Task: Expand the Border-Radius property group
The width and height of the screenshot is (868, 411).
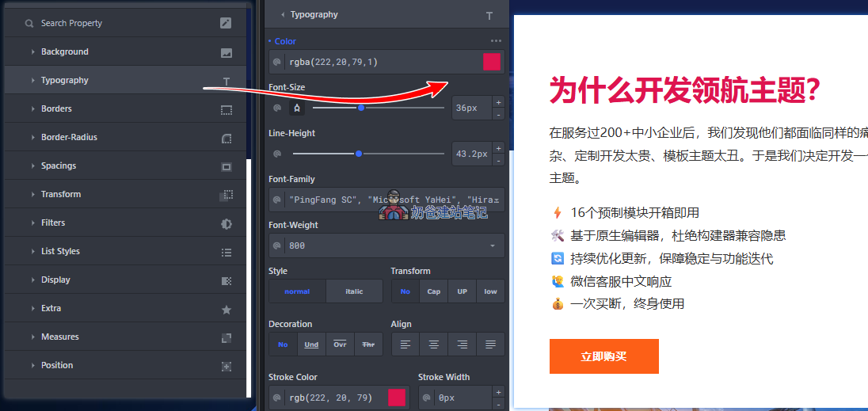Action: [125, 137]
